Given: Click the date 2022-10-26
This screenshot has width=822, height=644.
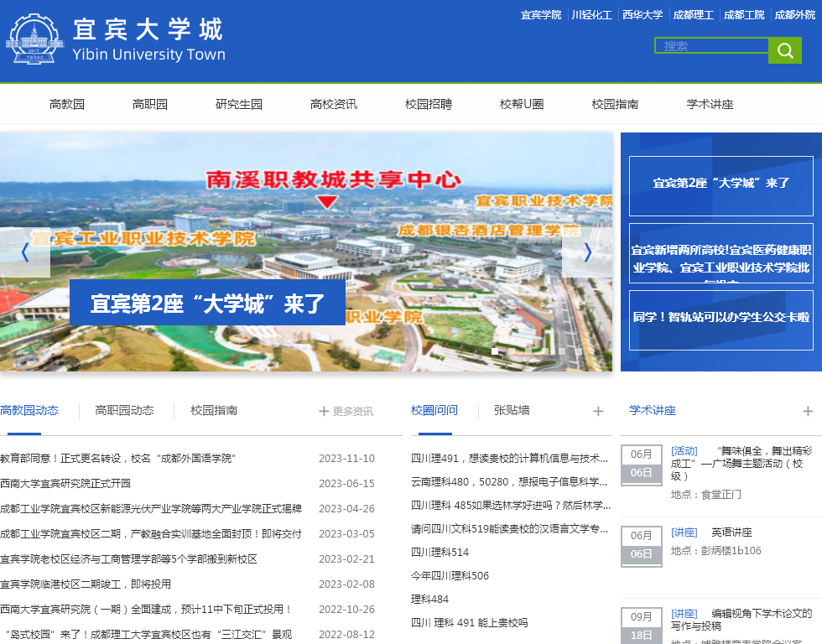Looking at the screenshot, I should 346,610.
